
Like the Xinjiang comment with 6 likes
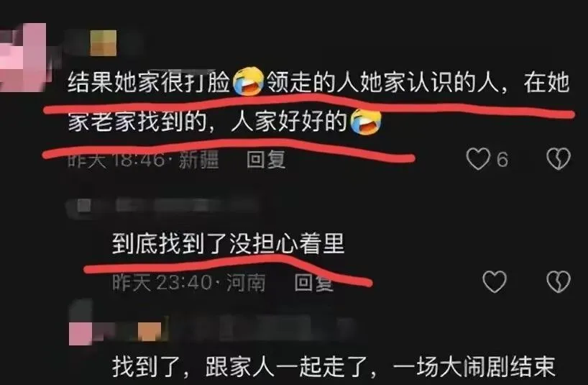point(478,159)
